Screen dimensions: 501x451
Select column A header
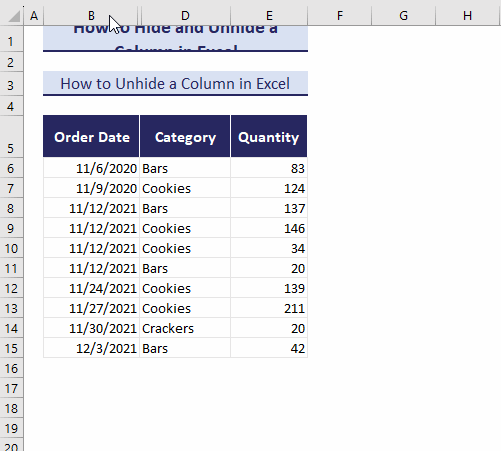[34, 15]
